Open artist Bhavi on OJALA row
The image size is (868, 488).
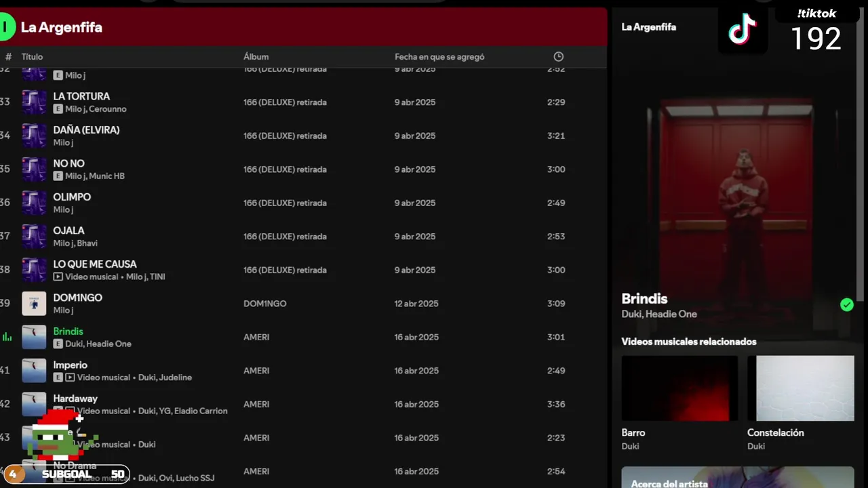click(87, 243)
